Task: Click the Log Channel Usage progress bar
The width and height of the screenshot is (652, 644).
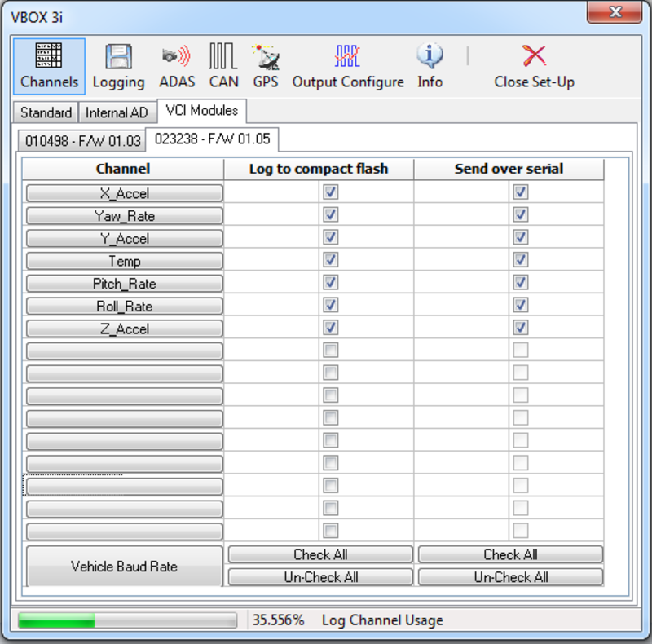Action: [x=126, y=620]
